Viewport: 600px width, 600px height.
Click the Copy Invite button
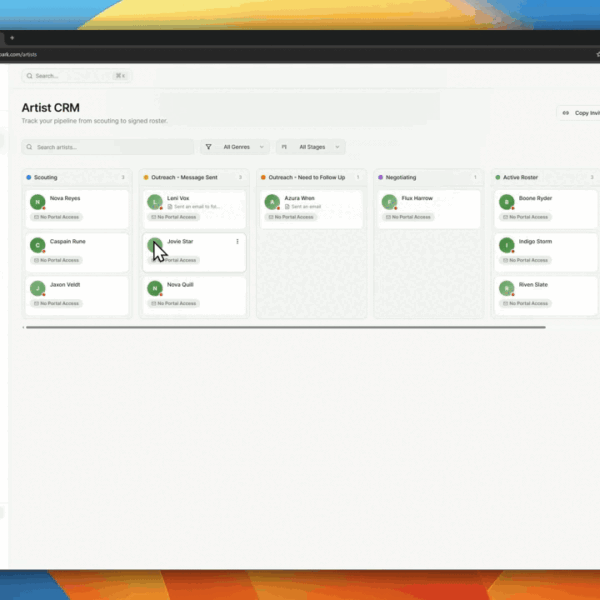pos(579,113)
